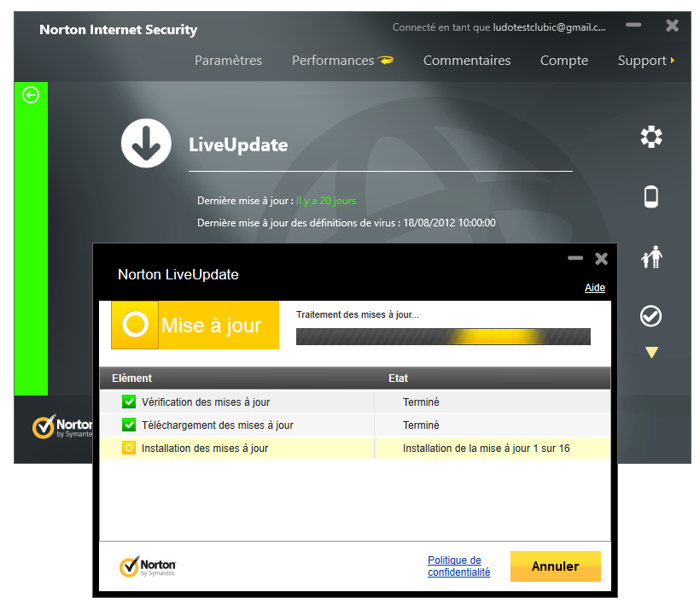Click the Etat column header
This screenshot has height=610, width=700.
[398, 378]
